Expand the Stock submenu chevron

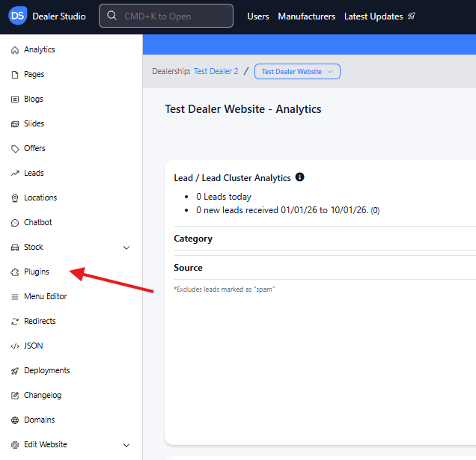click(126, 248)
